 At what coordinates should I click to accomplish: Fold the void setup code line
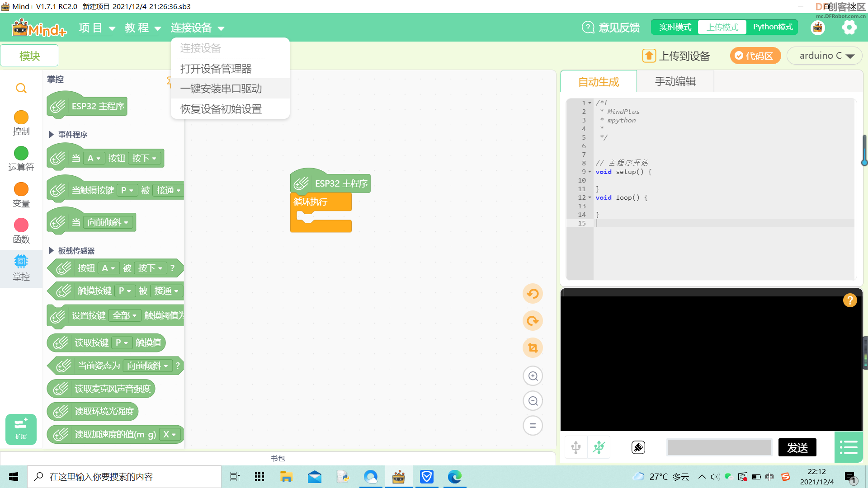click(x=590, y=172)
